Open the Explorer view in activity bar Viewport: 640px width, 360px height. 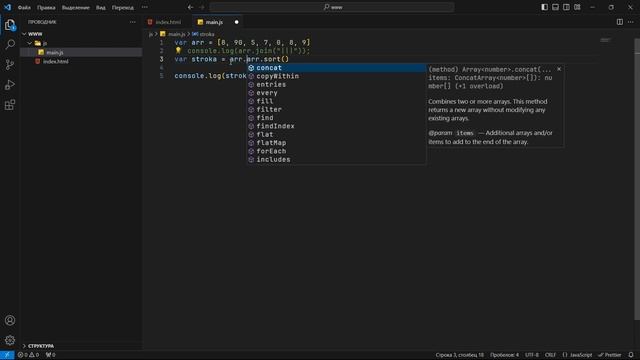coord(10,25)
